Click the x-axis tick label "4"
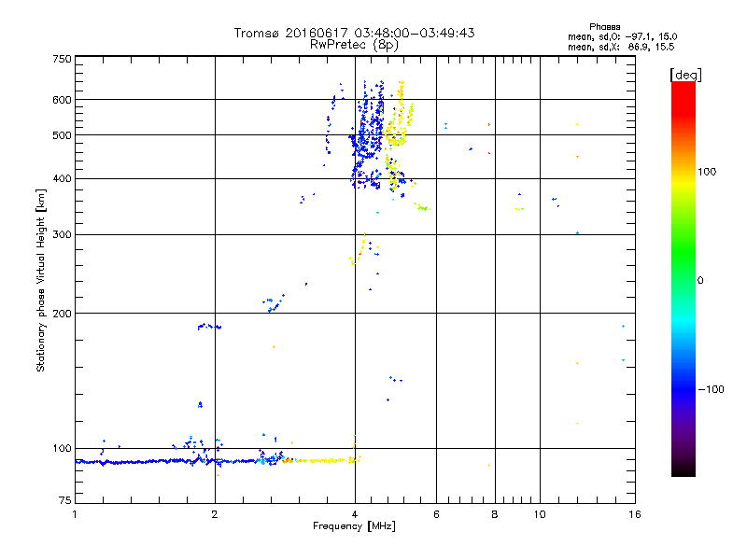Image resolution: width=747 pixels, height=560 pixels. (355, 514)
